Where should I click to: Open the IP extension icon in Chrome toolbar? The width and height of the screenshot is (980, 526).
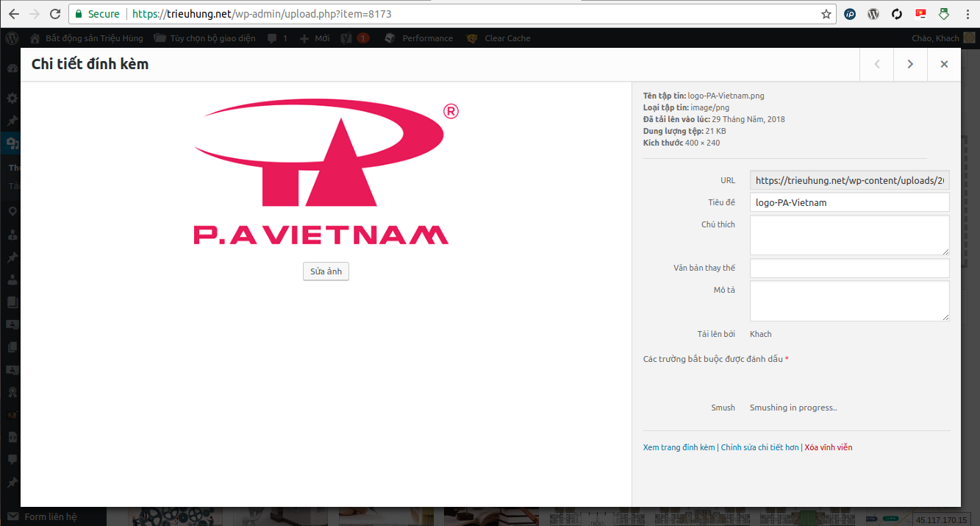[x=850, y=14]
